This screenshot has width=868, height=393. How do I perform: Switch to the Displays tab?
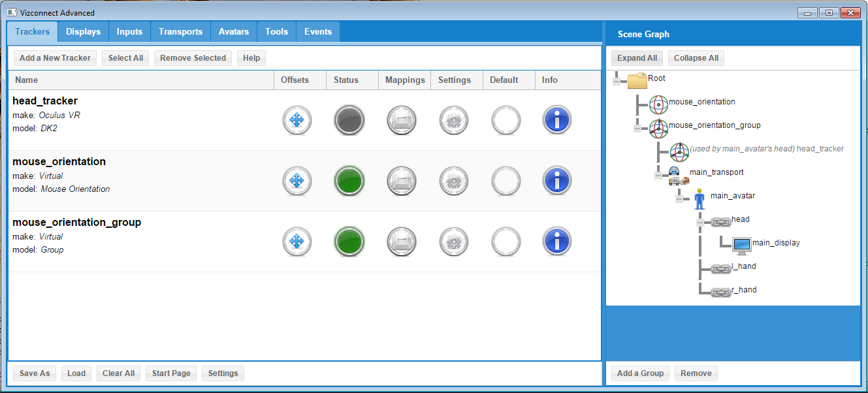pos(83,31)
